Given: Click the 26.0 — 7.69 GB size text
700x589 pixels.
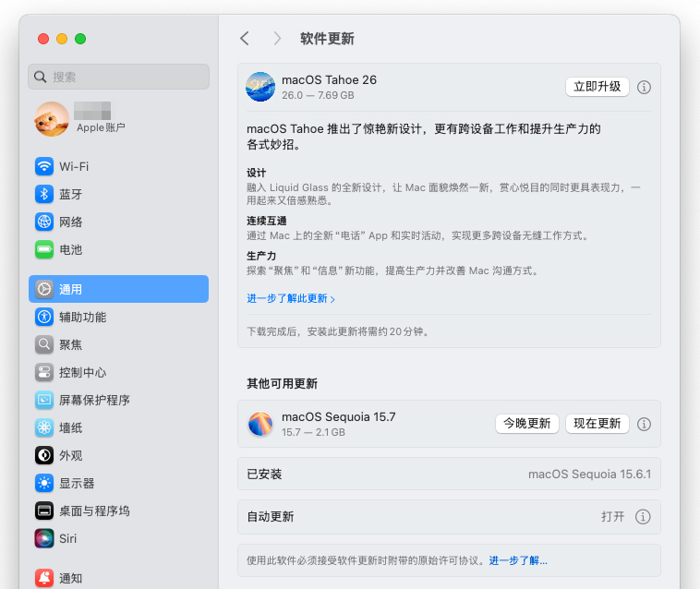Looking at the screenshot, I should pyautogui.click(x=318, y=95).
